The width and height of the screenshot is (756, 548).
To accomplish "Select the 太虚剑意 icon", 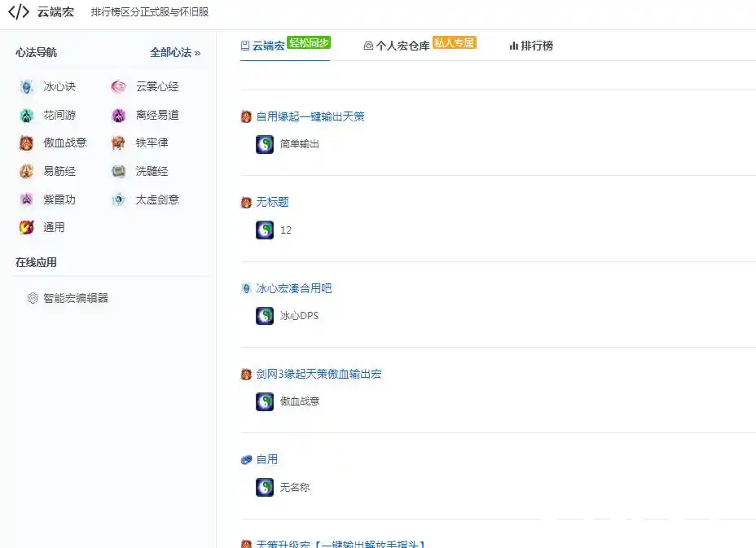I will pyautogui.click(x=119, y=199).
